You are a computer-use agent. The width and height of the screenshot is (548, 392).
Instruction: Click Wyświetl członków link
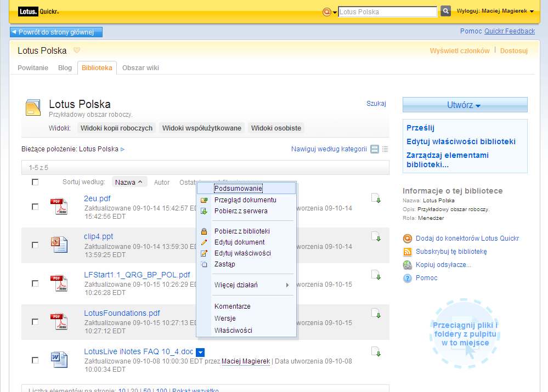[x=460, y=50]
